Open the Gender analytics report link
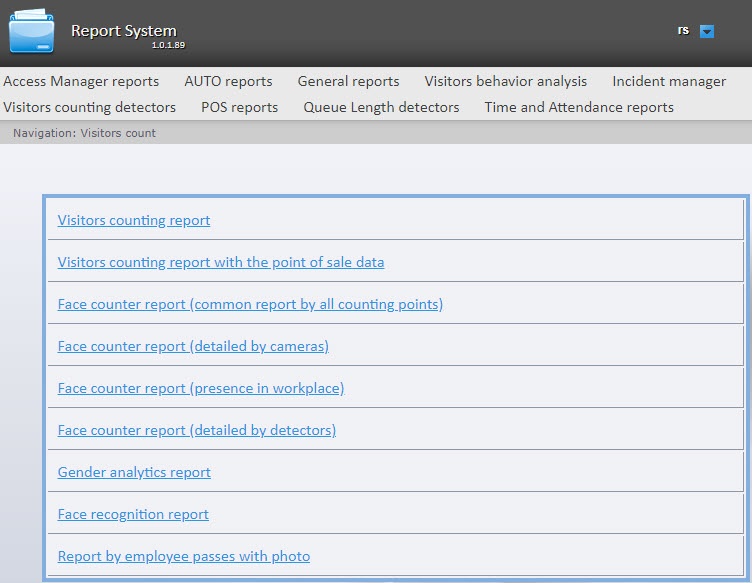The image size is (752, 583). coord(134,472)
